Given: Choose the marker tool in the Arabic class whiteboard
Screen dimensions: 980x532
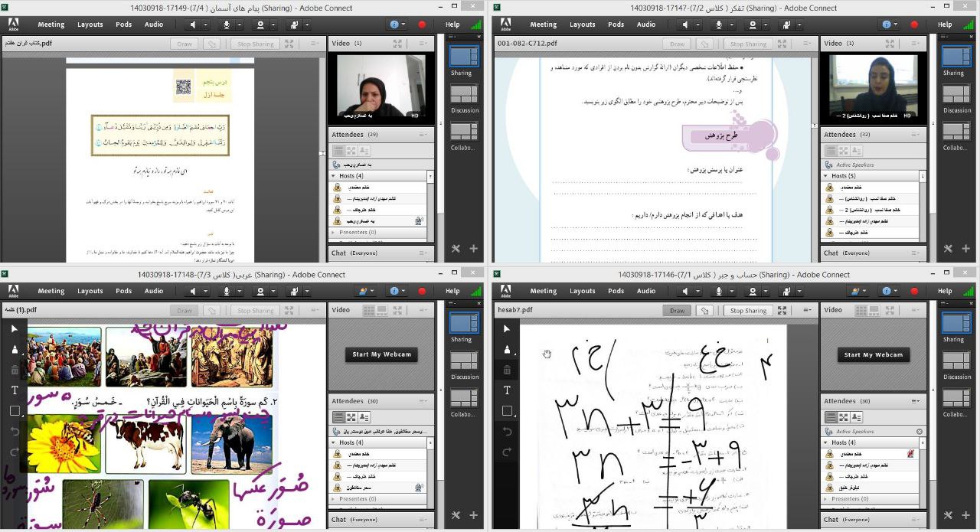Looking at the screenshot, I should (x=15, y=350).
